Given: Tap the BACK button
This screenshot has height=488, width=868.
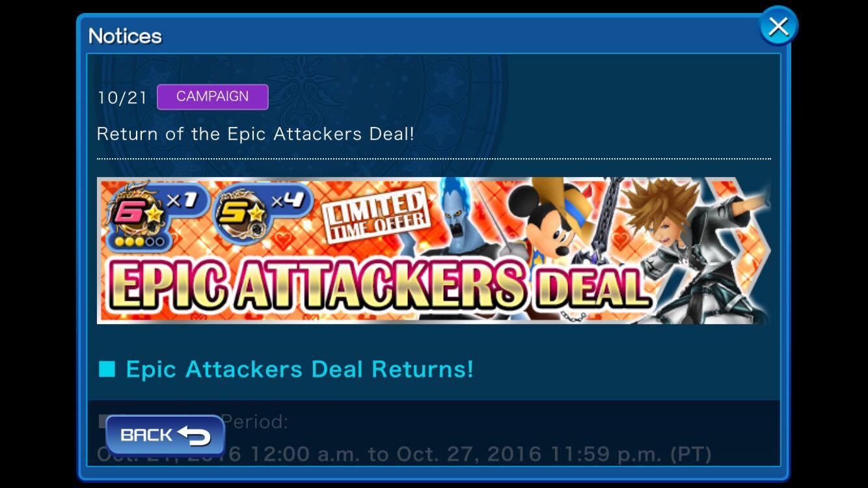Looking at the screenshot, I should tap(165, 435).
